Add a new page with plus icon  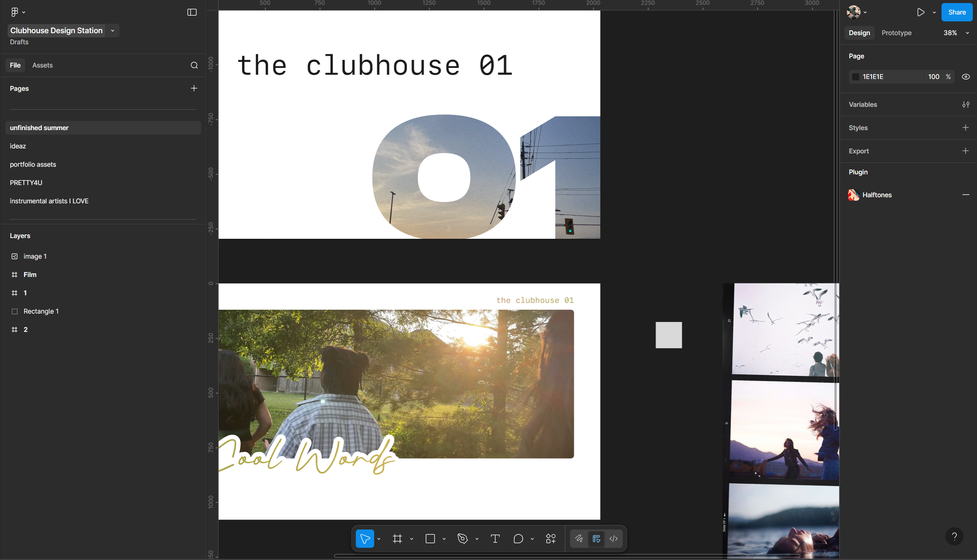tap(194, 89)
